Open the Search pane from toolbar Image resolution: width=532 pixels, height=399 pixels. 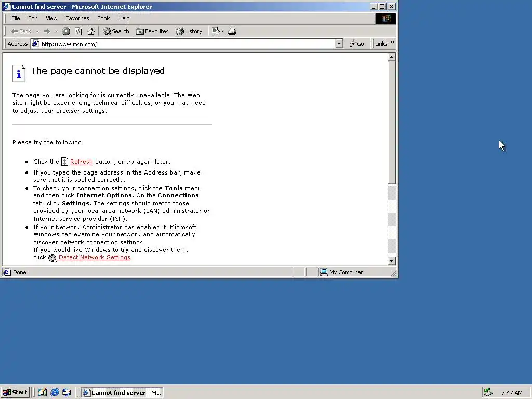coord(116,31)
